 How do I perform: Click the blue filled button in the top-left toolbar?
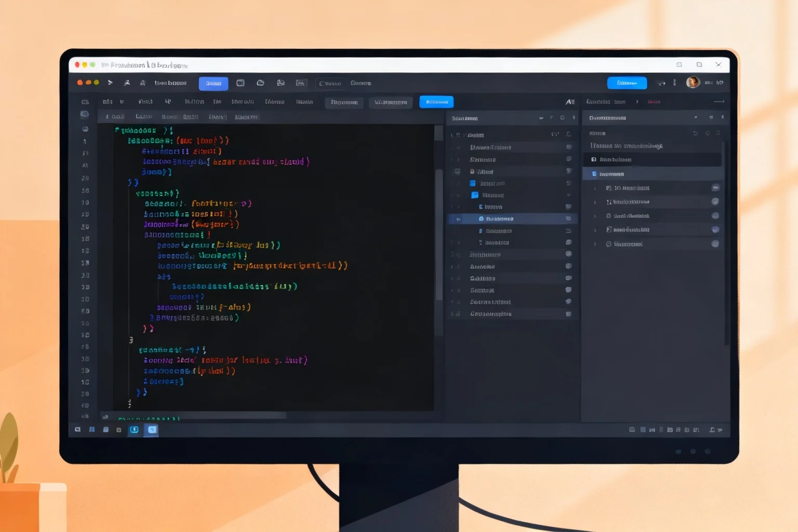[214, 83]
